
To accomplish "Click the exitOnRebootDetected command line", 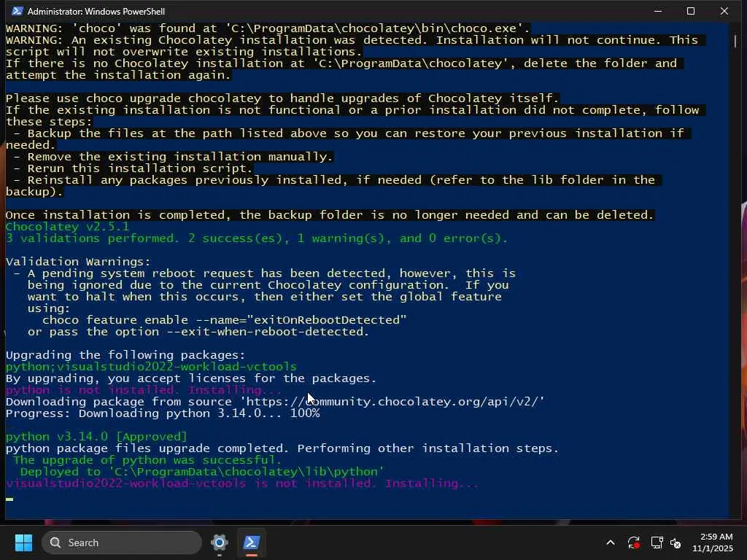I will [225, 320].
